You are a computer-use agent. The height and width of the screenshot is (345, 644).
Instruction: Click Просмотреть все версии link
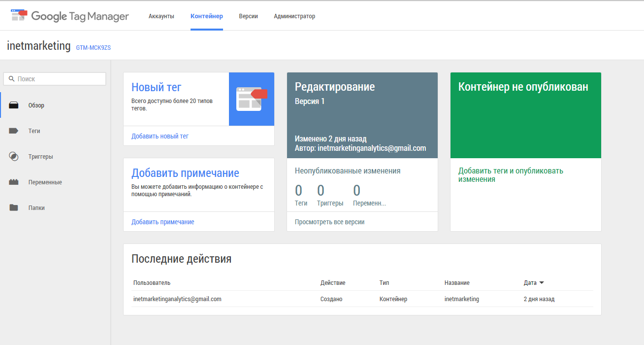click(330, 222)
